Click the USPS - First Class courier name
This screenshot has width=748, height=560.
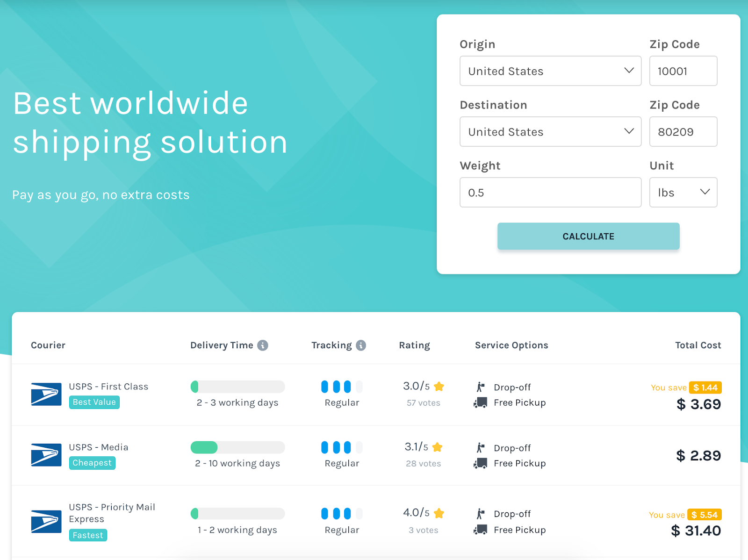(x=108, y=387)
